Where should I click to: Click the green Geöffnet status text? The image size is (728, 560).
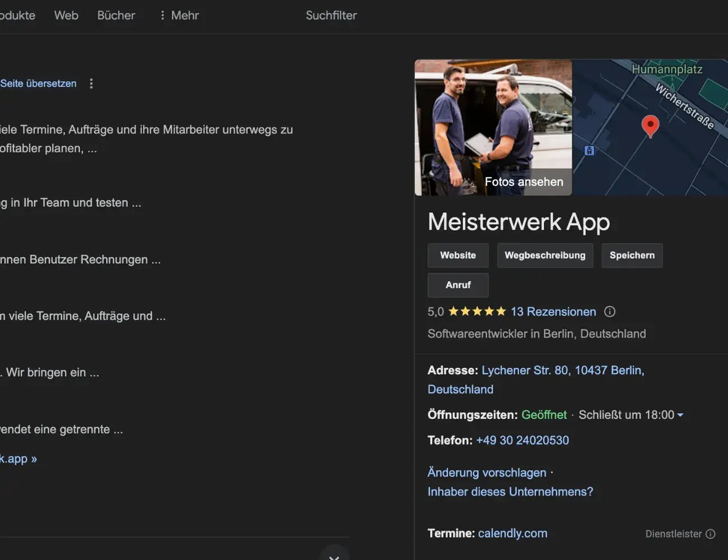[544, 415]
